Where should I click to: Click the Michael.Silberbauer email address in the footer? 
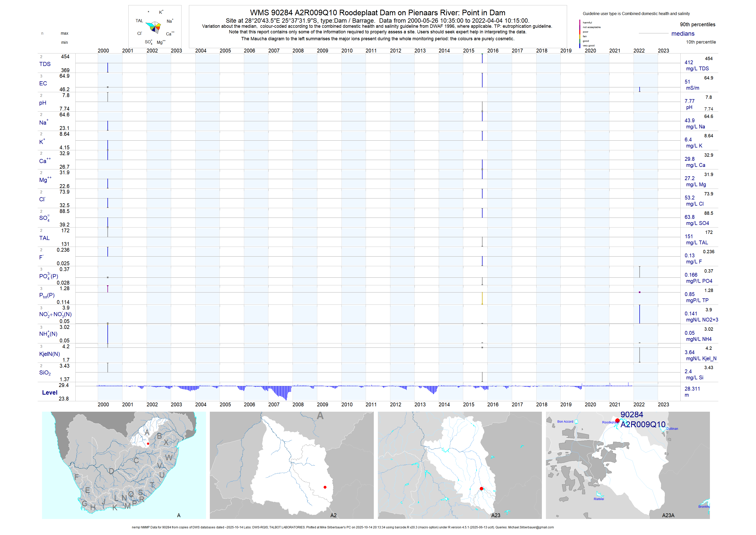(x=531, y=527)
